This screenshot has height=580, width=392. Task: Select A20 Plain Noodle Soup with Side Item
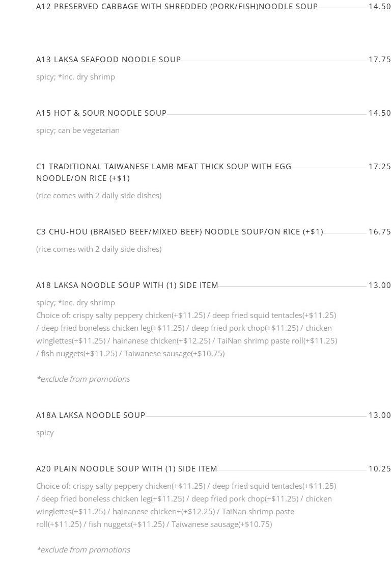126,469
